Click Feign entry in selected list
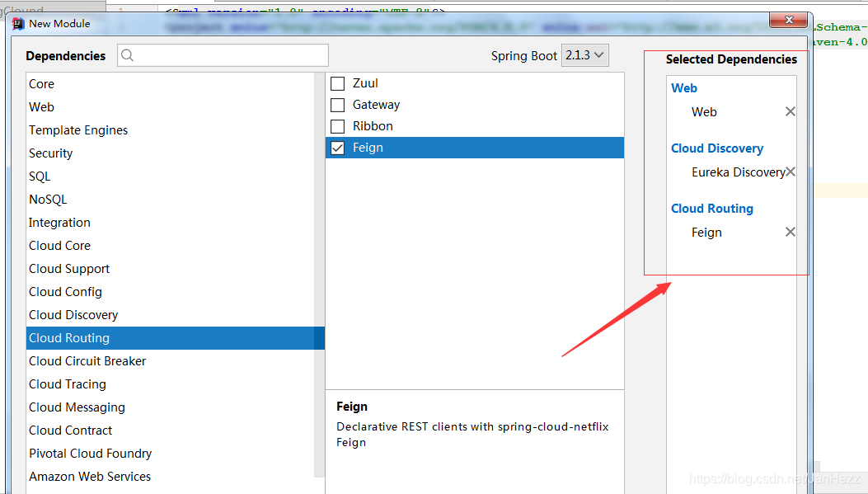 (706, 233)
